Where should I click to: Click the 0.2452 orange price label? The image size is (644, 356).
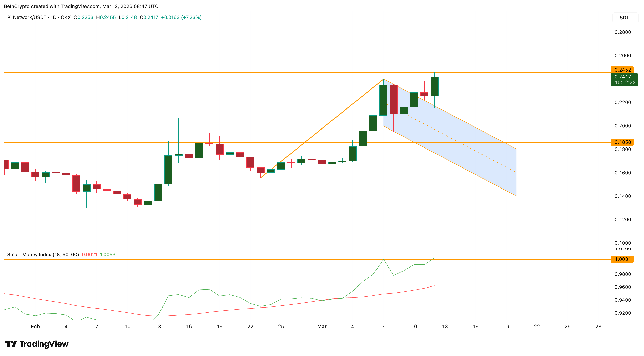(622, 70)
